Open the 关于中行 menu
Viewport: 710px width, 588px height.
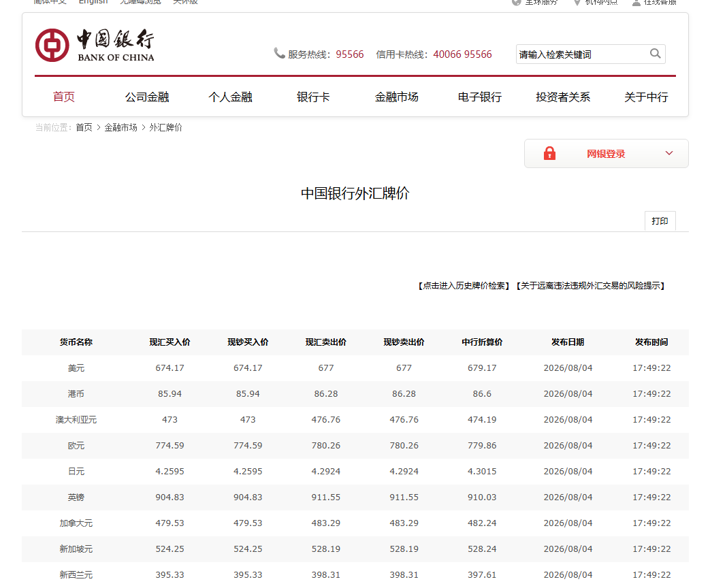(x=646, y=97)
